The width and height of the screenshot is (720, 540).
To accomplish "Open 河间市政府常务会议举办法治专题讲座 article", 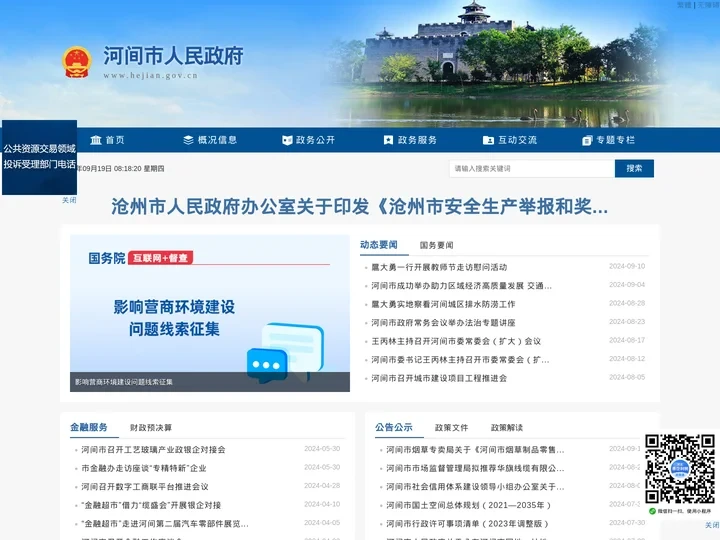I will [x=443, y=323].
